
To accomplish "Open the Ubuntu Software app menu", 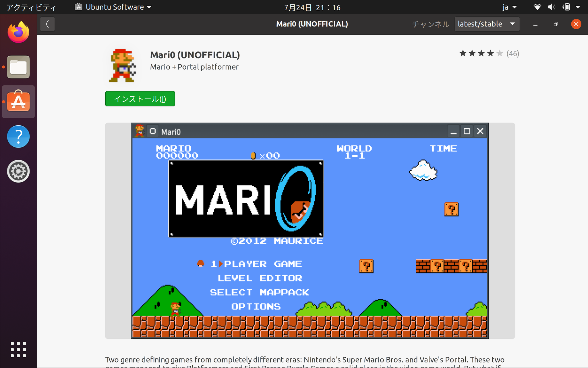I will 113,7.
